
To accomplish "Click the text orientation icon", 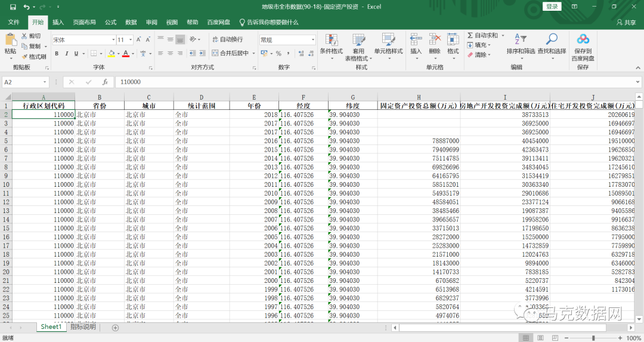I will [x=193, y=39].
